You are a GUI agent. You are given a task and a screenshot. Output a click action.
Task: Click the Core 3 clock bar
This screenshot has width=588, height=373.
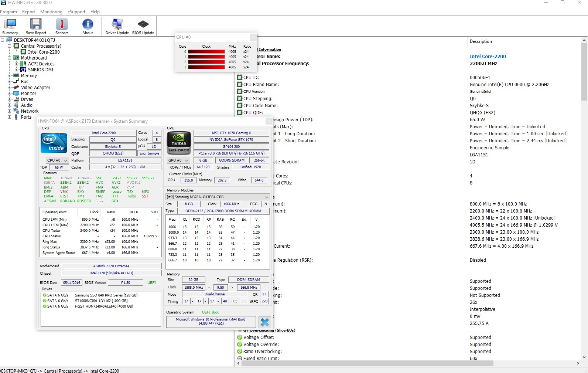point(206,67)
